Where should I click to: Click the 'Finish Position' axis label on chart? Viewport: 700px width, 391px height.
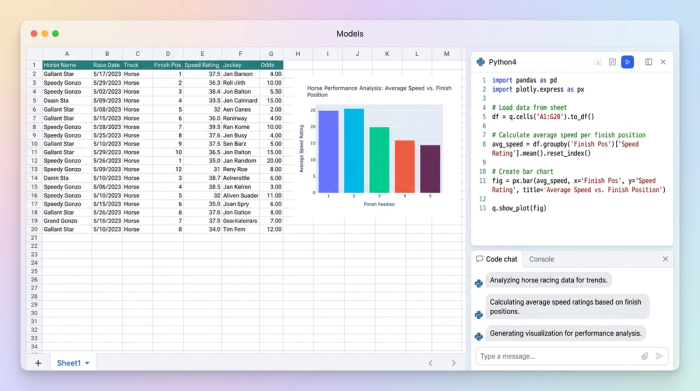[x=379, y=204]
